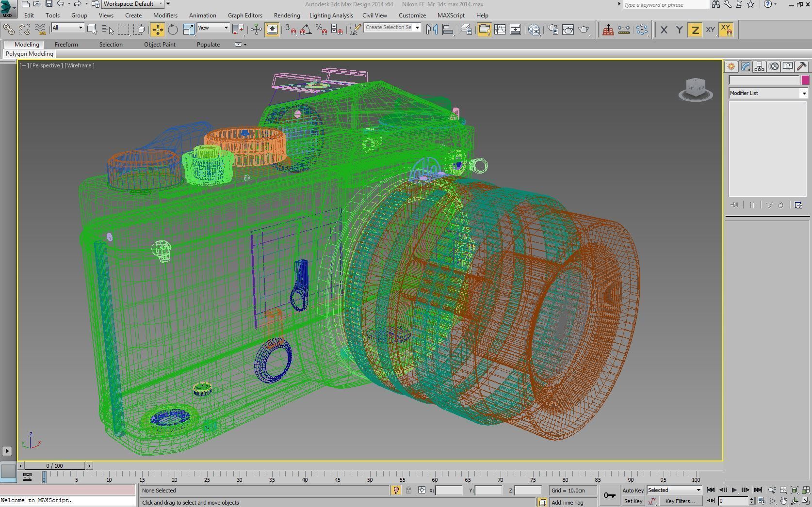The width and height of the screenshot is (812, 507).
Task: Click the Mirror tool
Action: pyautogui.click(x=432, y=30)
